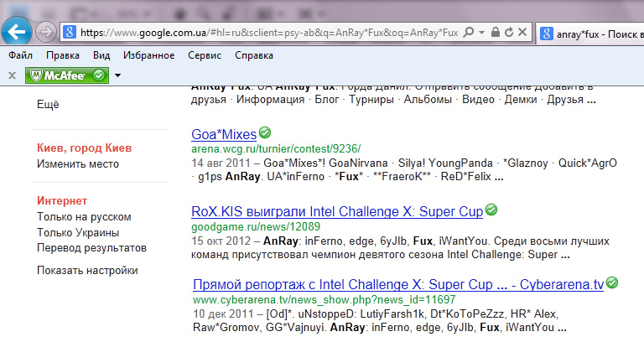Click McAfee safe icon beside Cyberarena.tv result
The height and width of the screenshot is (342, 644).
(x=612, y=282)
